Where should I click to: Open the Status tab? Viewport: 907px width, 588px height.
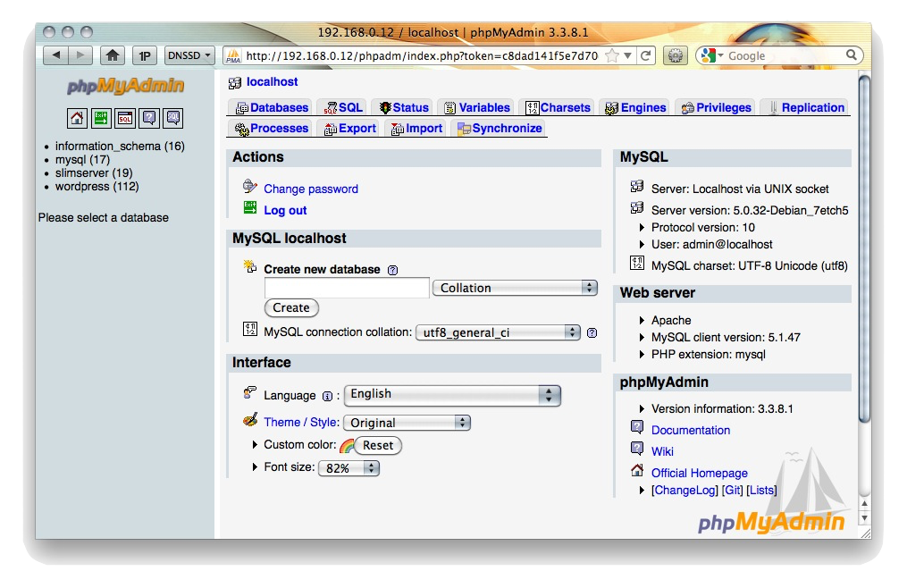coord(403,107)
